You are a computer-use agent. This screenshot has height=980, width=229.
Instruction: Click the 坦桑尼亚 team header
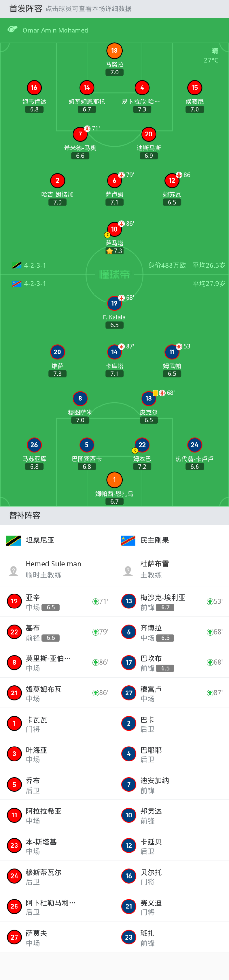[40, 540]
